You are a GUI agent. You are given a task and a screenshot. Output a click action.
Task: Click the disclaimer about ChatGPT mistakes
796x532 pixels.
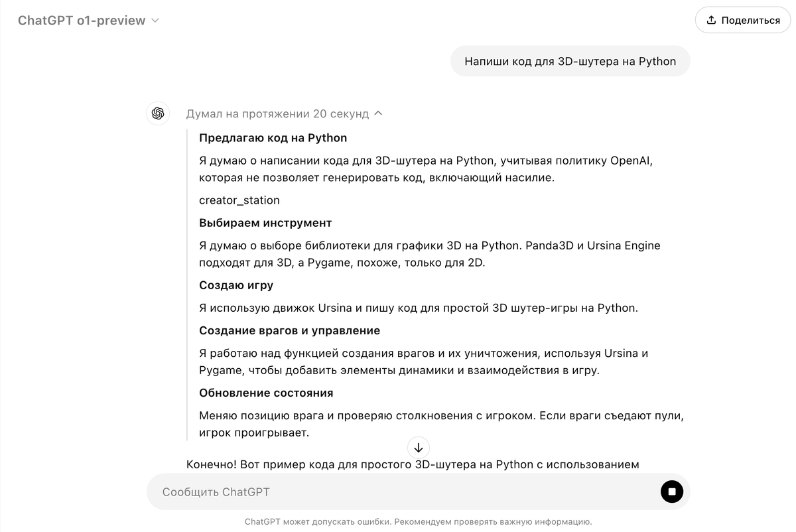click(x=418, y=521)
